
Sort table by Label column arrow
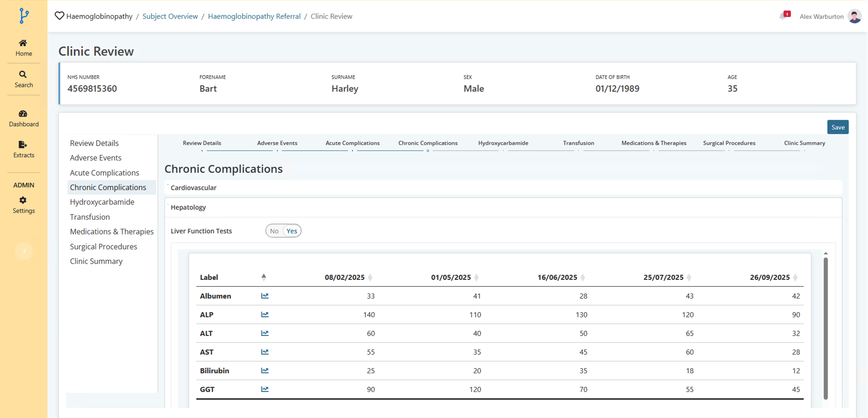[x=264, y=277]
